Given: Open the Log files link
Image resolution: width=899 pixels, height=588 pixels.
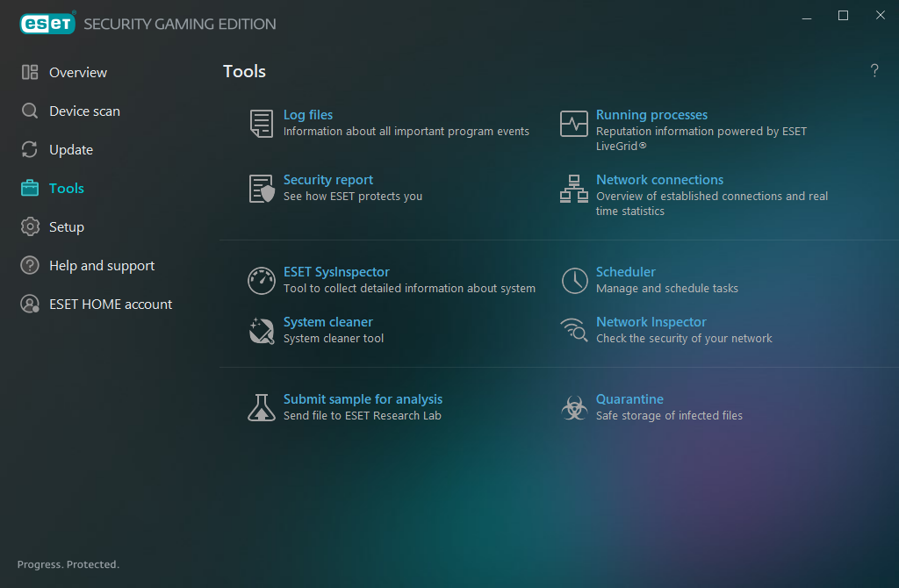Looking at the screenshot, I should tap(308, 115).
